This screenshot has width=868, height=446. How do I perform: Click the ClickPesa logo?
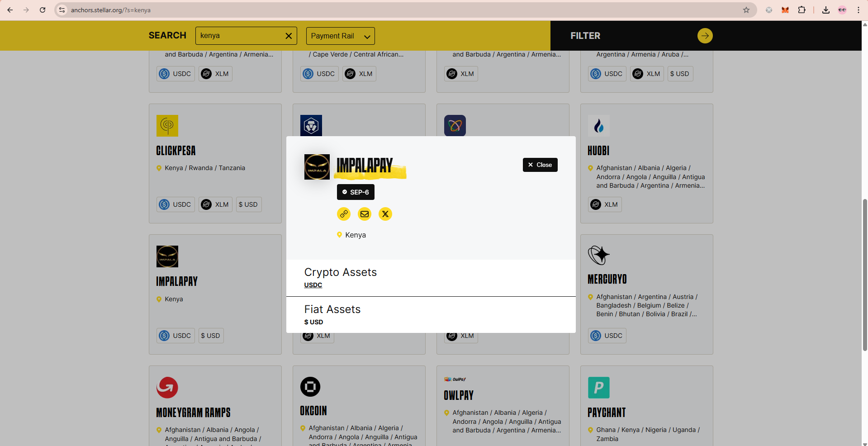coord(167,126)
